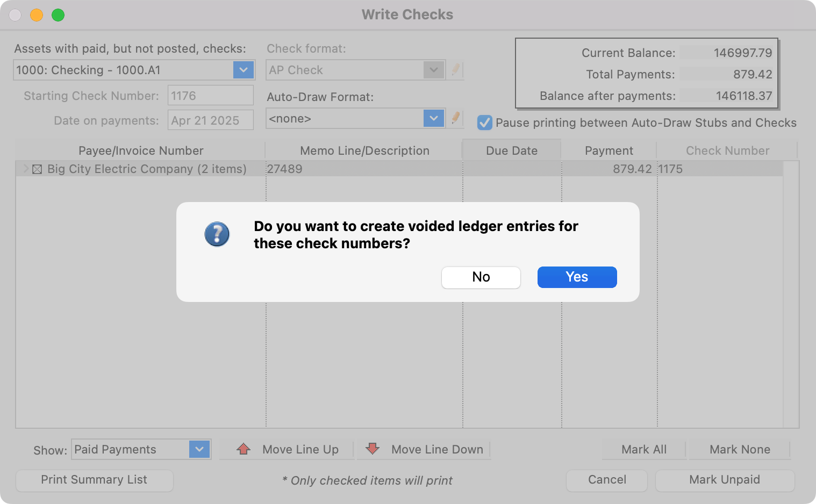Click the Print Summary List button
The width and height of the screenshot is (816, 504).
pyautogui.click(x=94, y=480)
